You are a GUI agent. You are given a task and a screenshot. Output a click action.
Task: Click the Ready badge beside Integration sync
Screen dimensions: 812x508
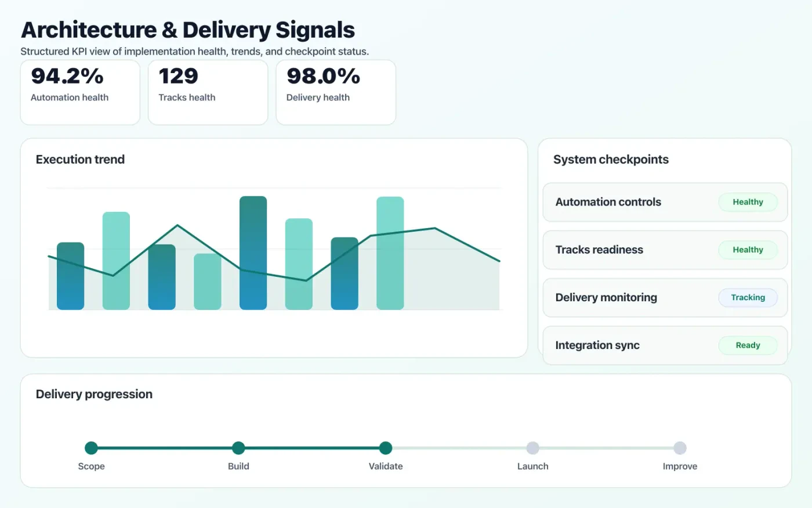click(748, 345)
